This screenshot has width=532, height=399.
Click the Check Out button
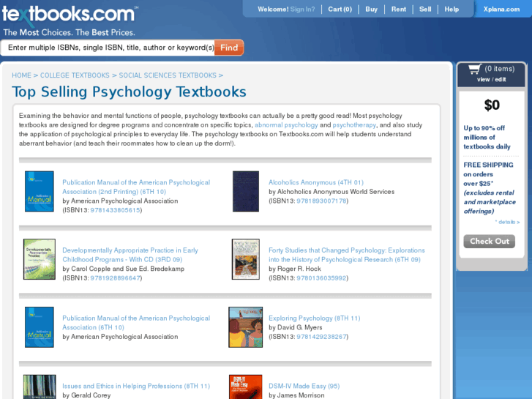click(x=490, y=241)
